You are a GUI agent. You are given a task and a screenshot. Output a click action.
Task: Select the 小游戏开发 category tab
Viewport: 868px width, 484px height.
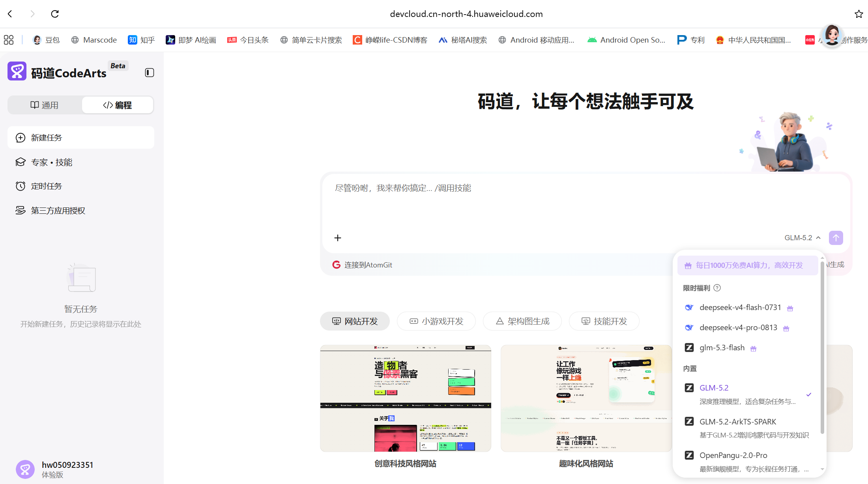click(x=436, y=321)
